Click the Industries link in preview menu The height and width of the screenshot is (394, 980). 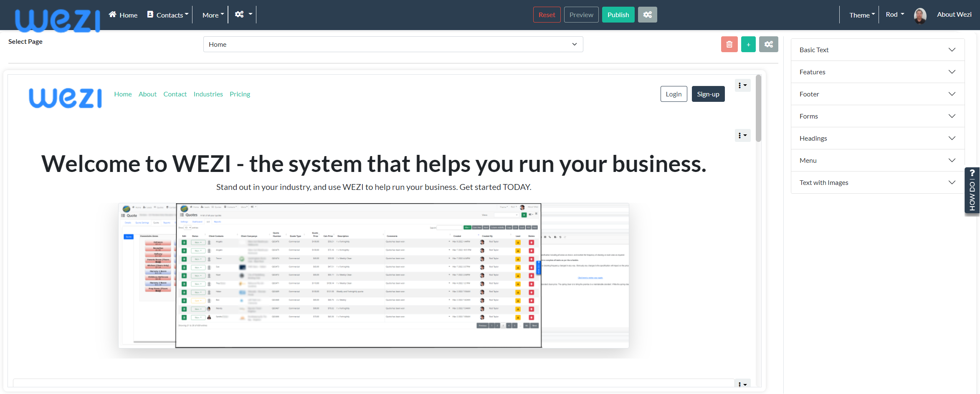[208, 94]
